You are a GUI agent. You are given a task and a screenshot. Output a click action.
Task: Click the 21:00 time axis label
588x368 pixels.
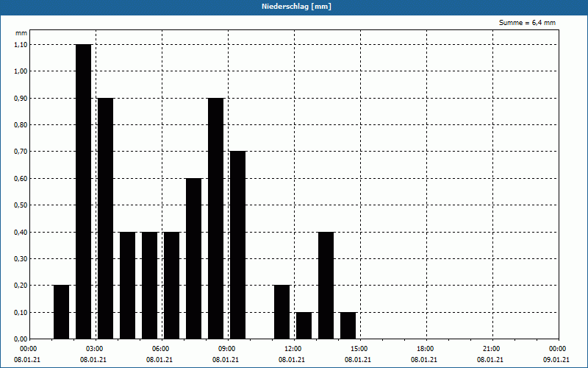491,349
